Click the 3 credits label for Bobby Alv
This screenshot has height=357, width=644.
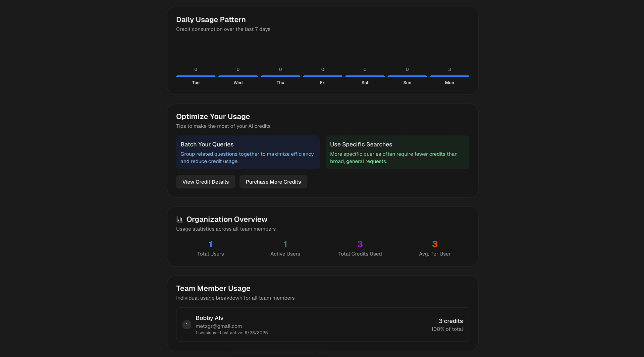pyautogui.click(x=450, y=321)
